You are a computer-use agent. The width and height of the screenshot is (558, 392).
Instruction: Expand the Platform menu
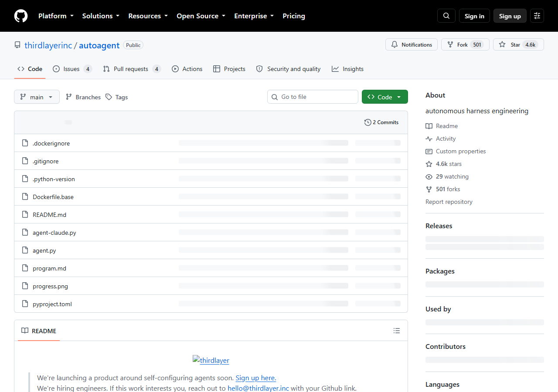56,16
